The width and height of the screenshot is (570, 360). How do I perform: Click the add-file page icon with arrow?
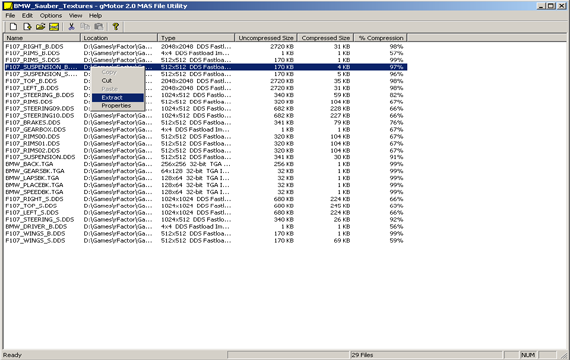pos(27,27)
